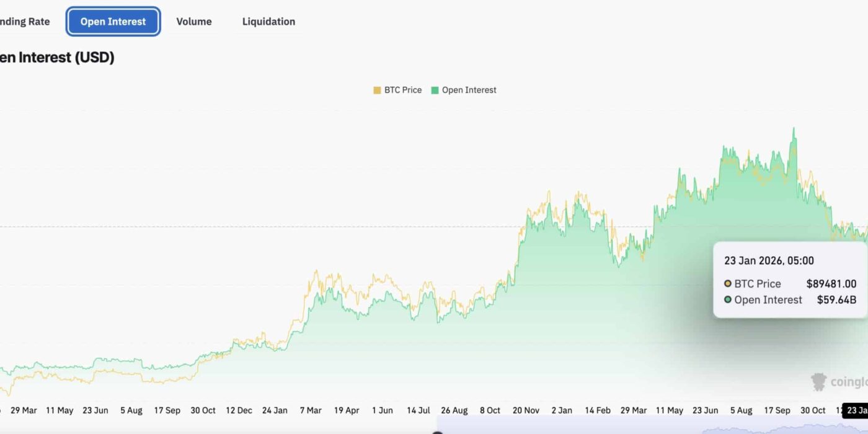
Task: Switch to the Funding Rate tab
Action: tap(25, 22)
